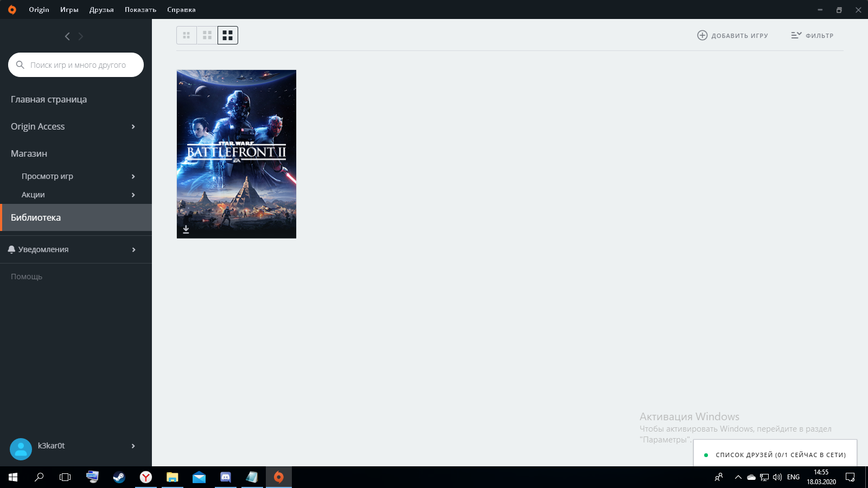Open File Explorer from the taskbar

tap(173, 477)
